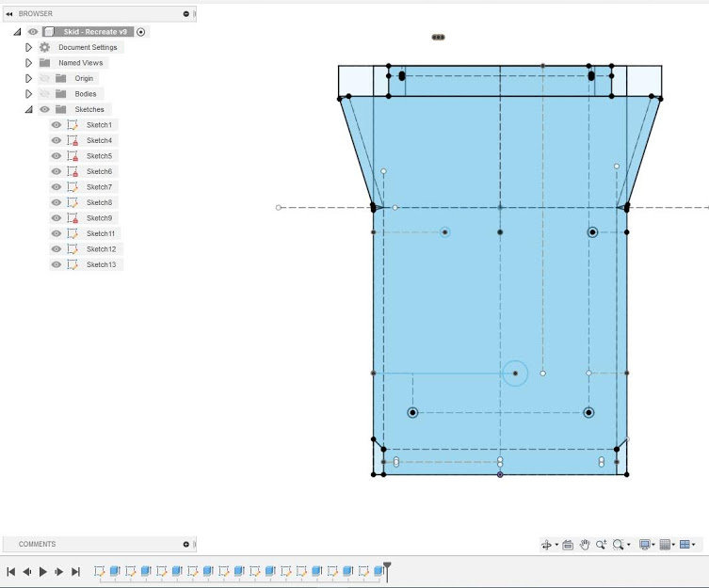
Task: Click the Viewports layout icon
Action: tap(685, 545)
